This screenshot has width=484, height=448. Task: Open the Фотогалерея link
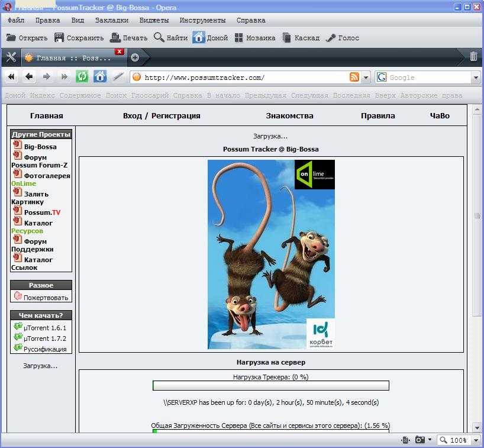click(47, 176)
